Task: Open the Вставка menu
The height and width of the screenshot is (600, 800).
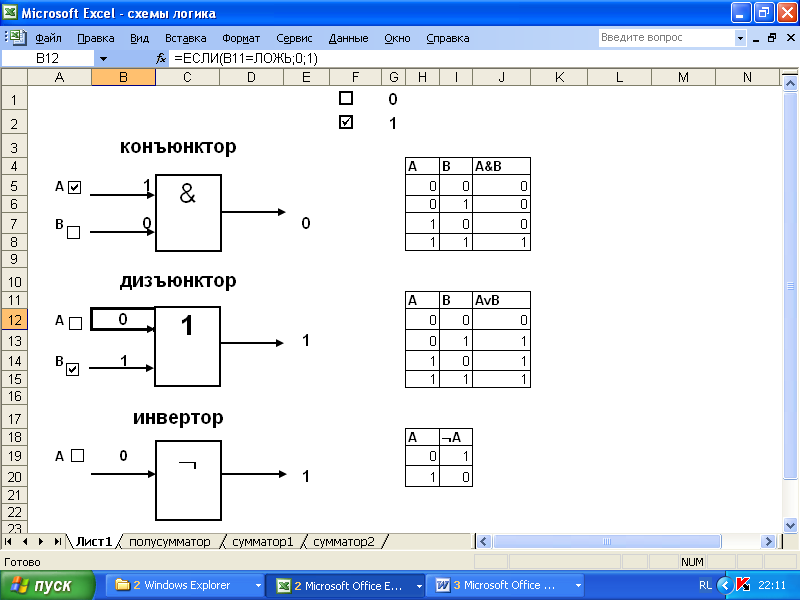Action: [186, 38]
